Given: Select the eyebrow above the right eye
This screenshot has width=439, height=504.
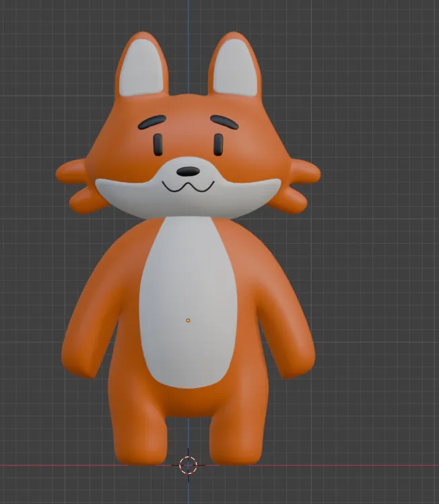Looking at the screenshot, I should point(224,122).
